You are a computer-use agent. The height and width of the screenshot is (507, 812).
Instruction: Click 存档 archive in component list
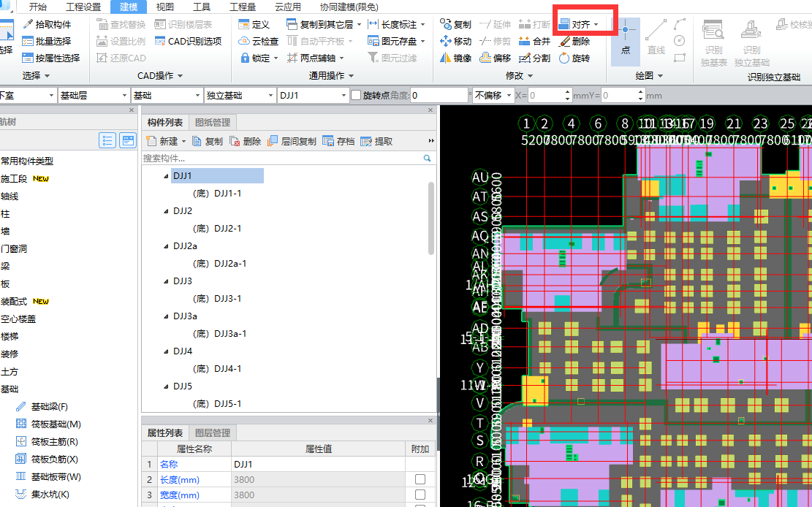point(338,141)
